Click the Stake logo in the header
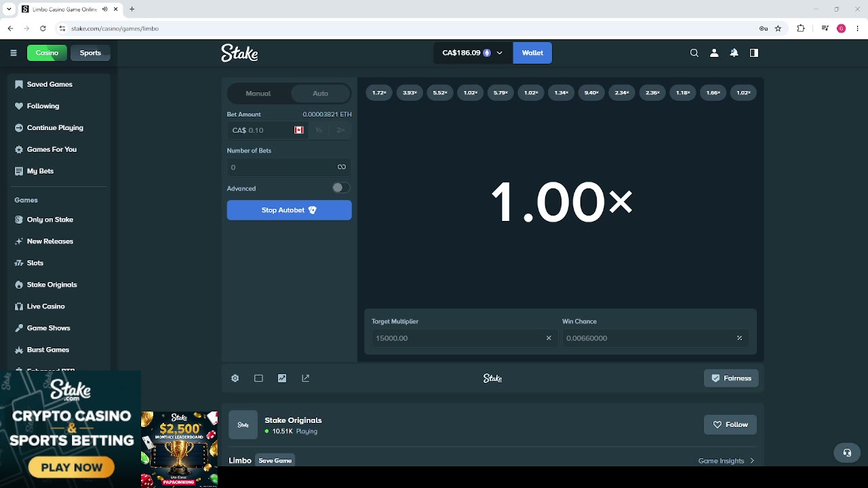The height and width of the screenshot is (488, 868). click(x=239, y=53)
